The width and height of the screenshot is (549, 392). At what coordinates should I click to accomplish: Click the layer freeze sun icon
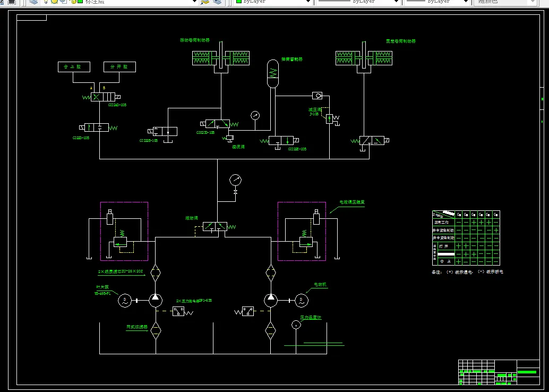pos(54,2)
